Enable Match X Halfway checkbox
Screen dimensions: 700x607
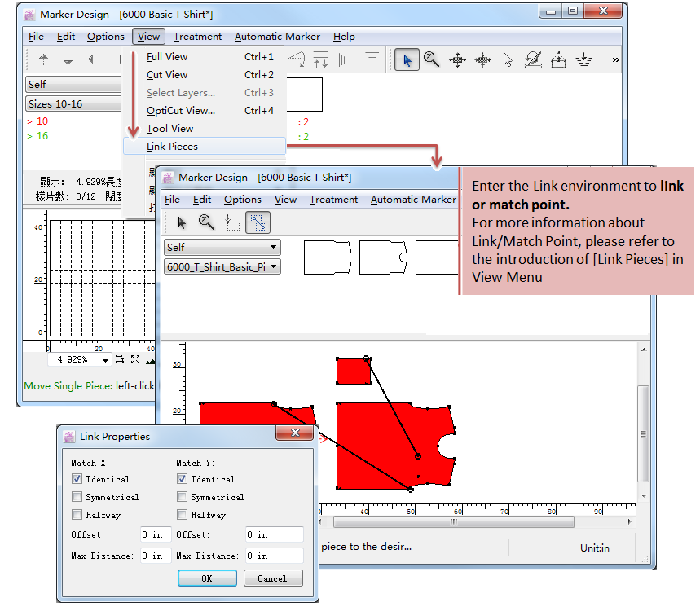[77, 515]
